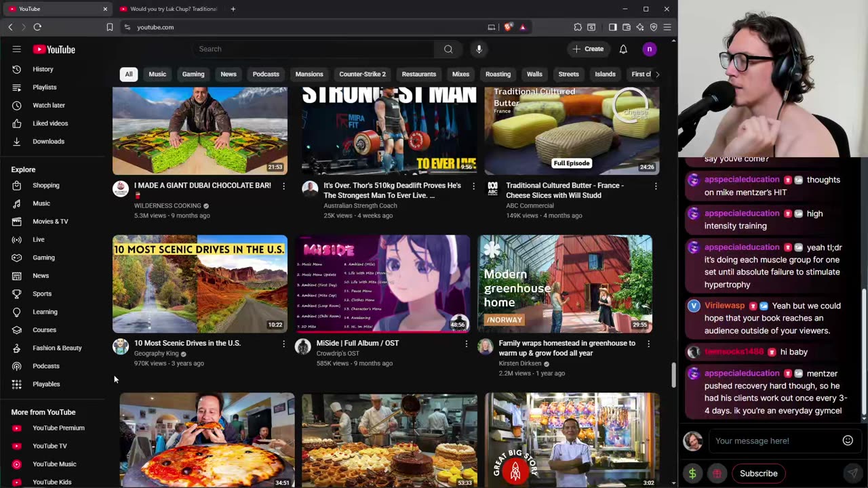Viewport: 868px width, 488px height.
Task: Click the chat message input box
Action: (x=775, y=441)
